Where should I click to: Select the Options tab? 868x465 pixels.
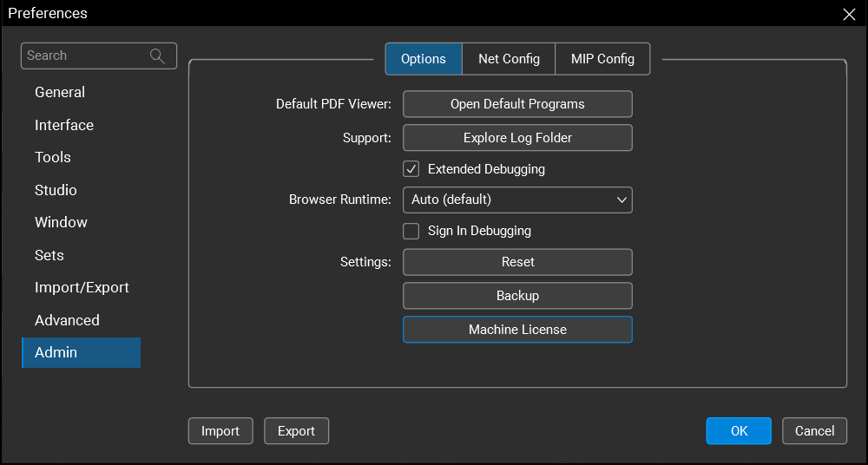pos(424,59)
